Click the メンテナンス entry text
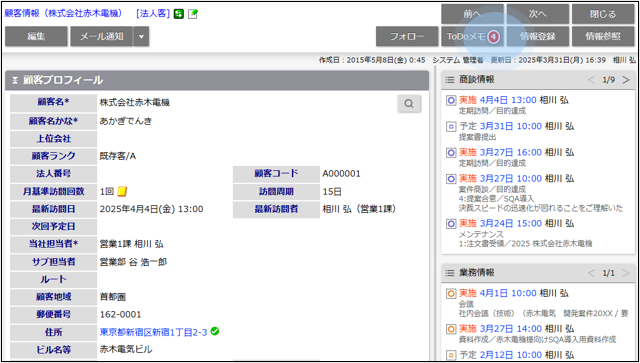This screenshot has width=640, height=363. [481, 235]
